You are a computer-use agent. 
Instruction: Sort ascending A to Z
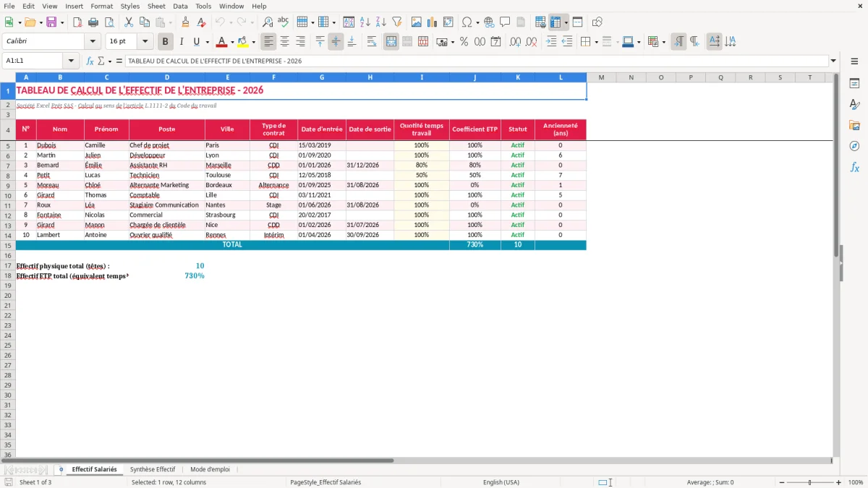click(365, 22)
